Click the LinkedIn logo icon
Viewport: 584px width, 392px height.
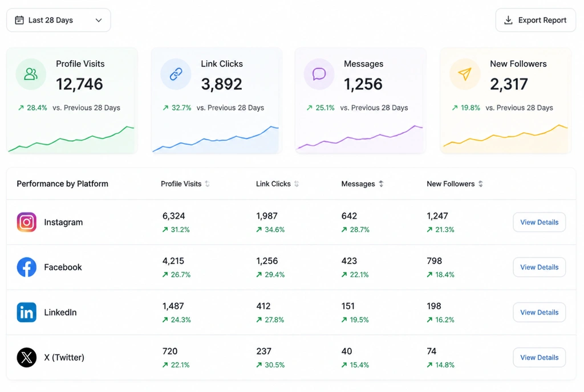(x=26, y=312)
